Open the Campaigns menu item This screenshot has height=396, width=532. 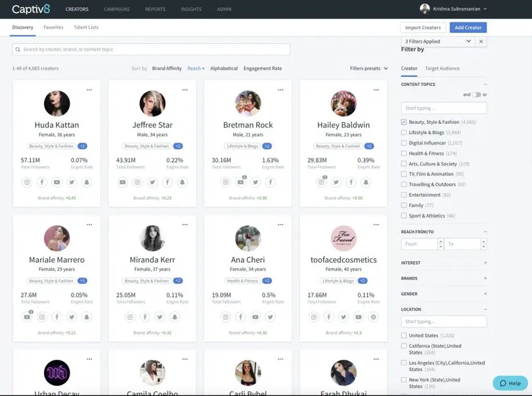116,9
